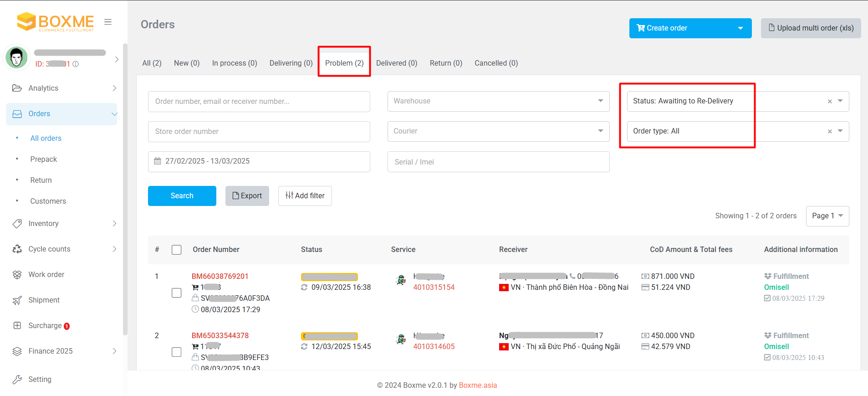Select the All (2) orders tab
868x396 pixels.
pos(152,63)
